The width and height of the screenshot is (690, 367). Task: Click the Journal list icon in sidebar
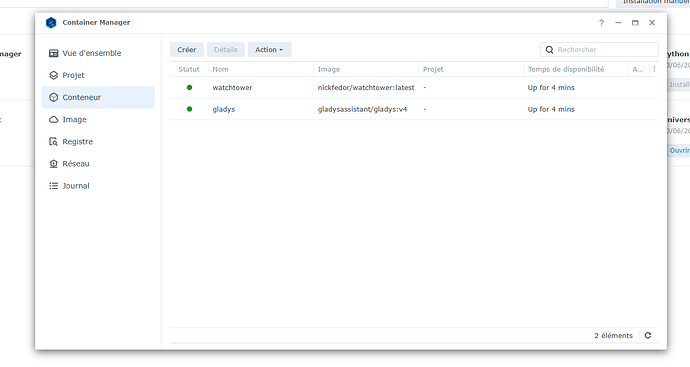[x=54, y=186]
